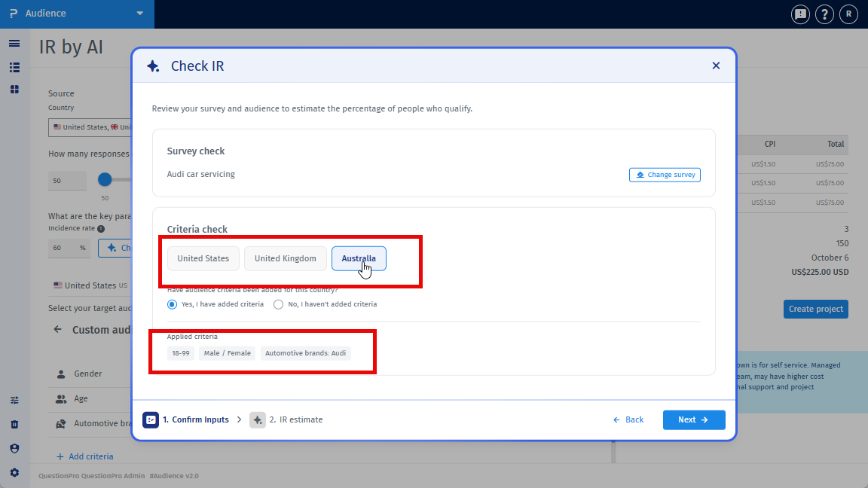This screenshot has height=488, width=868.
Task: Click the Next button
Action: click(694, 420)
